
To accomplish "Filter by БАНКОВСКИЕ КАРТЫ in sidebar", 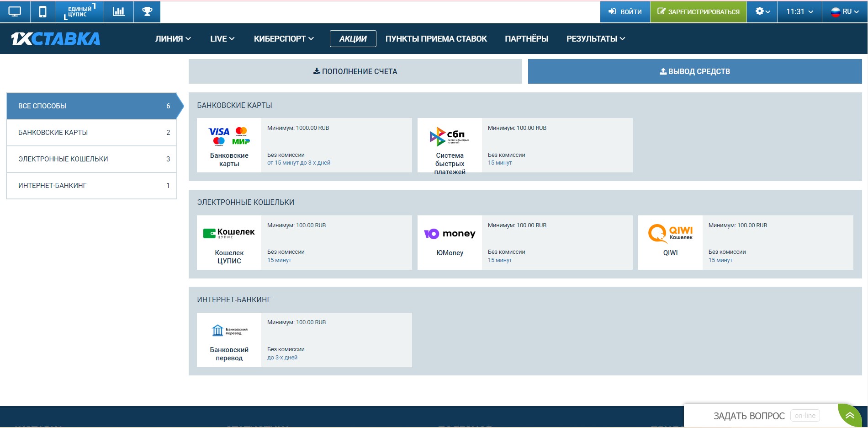I will [92, 133].
